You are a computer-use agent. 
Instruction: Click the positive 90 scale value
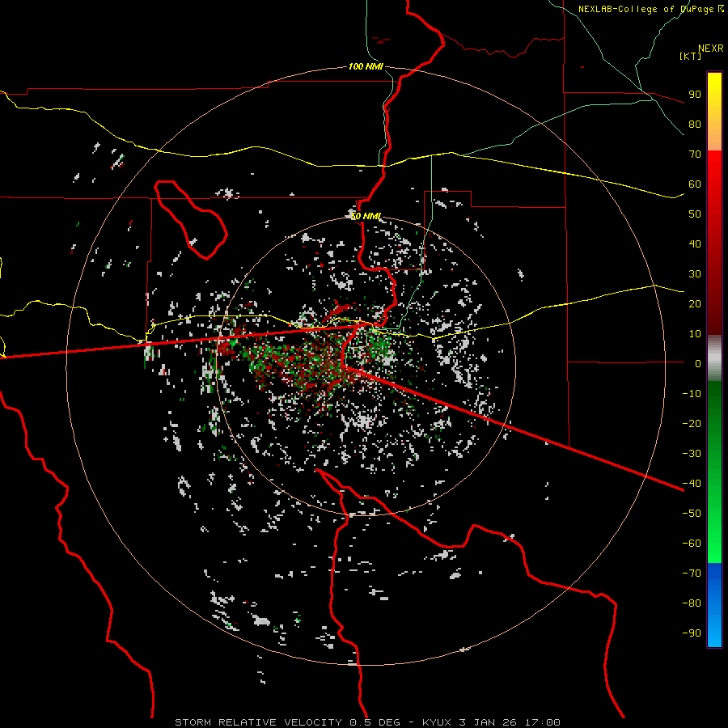[695, 95]
